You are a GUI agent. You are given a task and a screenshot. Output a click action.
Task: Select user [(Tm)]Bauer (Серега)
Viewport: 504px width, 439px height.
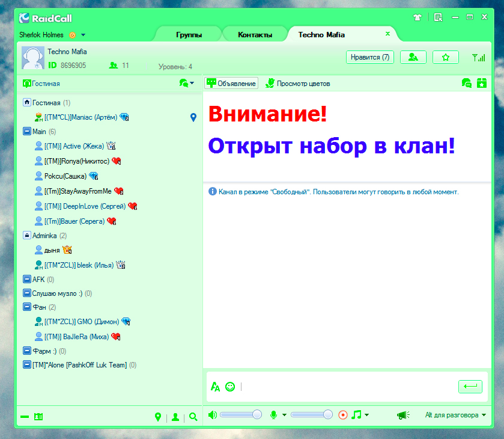(x=74, y=221)
